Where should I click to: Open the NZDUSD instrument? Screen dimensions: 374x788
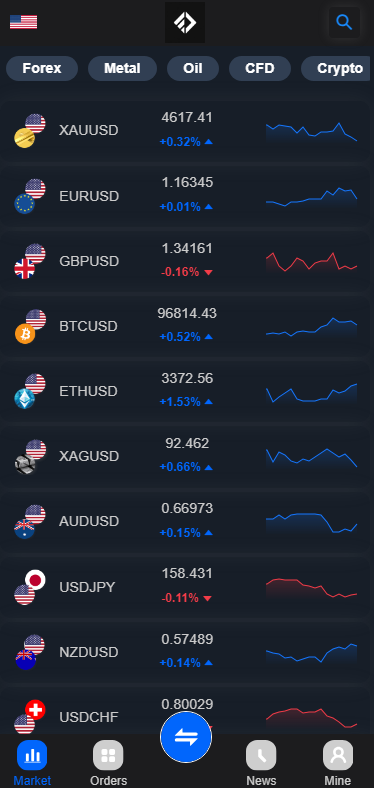click(185, 652)
